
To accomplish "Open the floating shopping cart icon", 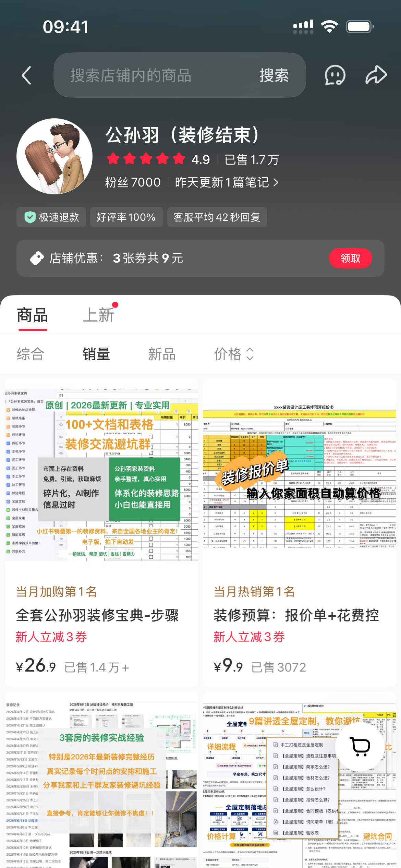I will 360,747.
